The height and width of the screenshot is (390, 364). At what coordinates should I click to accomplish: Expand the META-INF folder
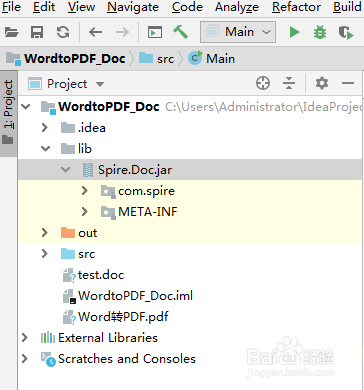coord(85,212)
